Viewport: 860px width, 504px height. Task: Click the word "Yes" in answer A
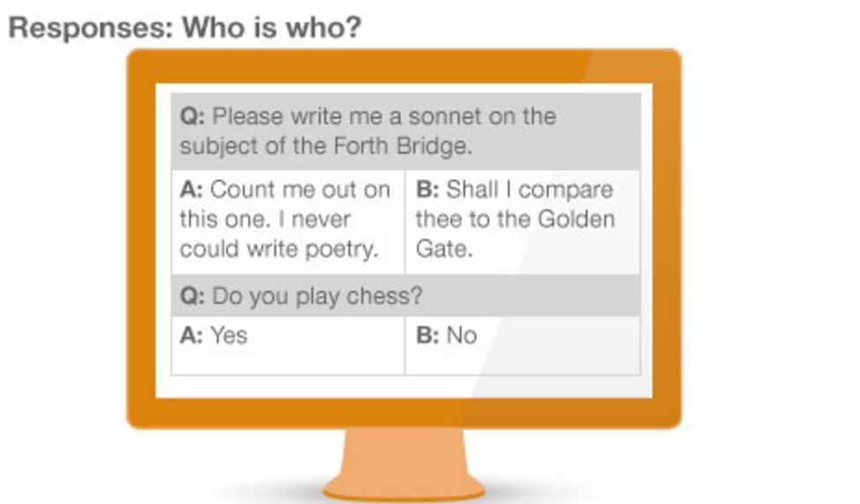tap(229, 335)
